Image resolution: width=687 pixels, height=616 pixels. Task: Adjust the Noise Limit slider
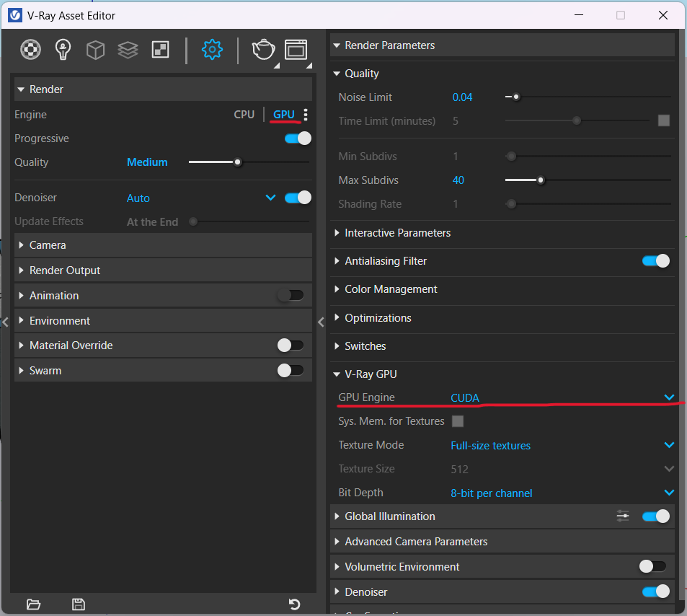coord(588,97)
